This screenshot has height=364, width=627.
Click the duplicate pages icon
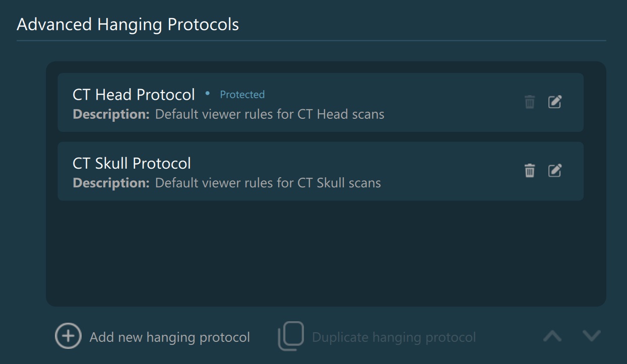pyautogui.click(x=291, y=336)
